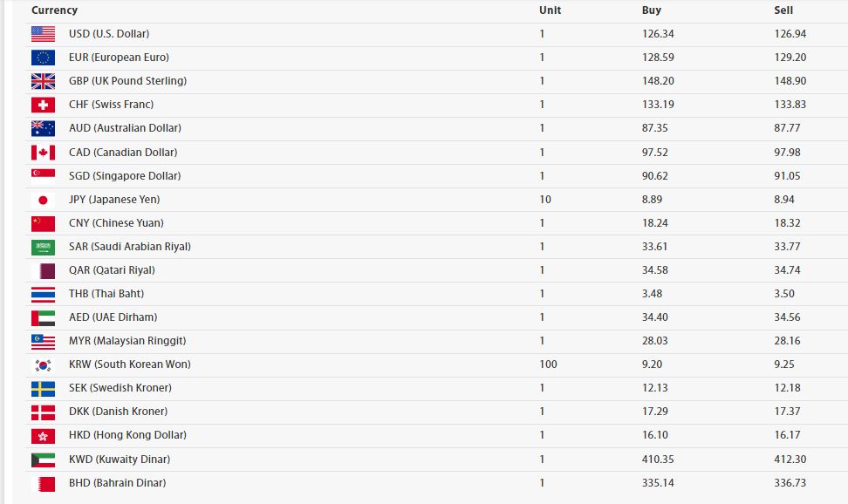
Task: Click the Currency column header
Action: pos(55,10)
